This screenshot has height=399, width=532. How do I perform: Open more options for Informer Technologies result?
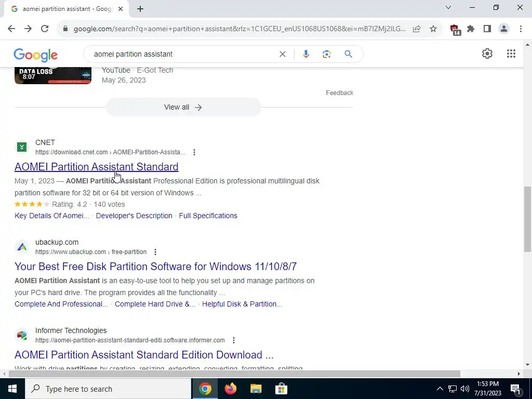click(x=233, y=340)
